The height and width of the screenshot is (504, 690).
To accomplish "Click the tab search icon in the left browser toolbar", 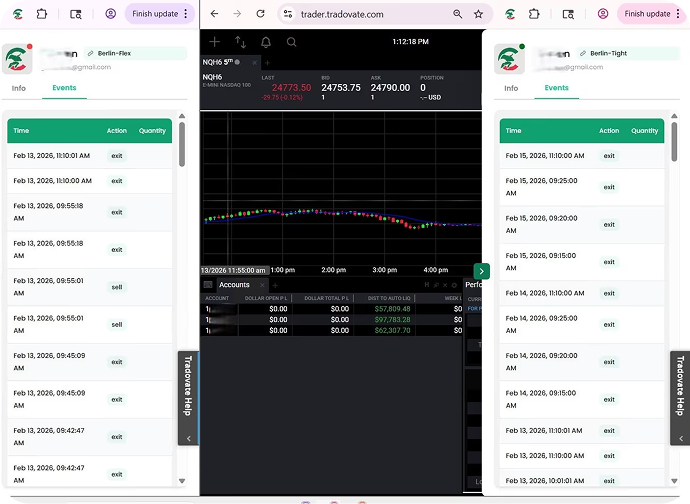I will pos(76,14).
